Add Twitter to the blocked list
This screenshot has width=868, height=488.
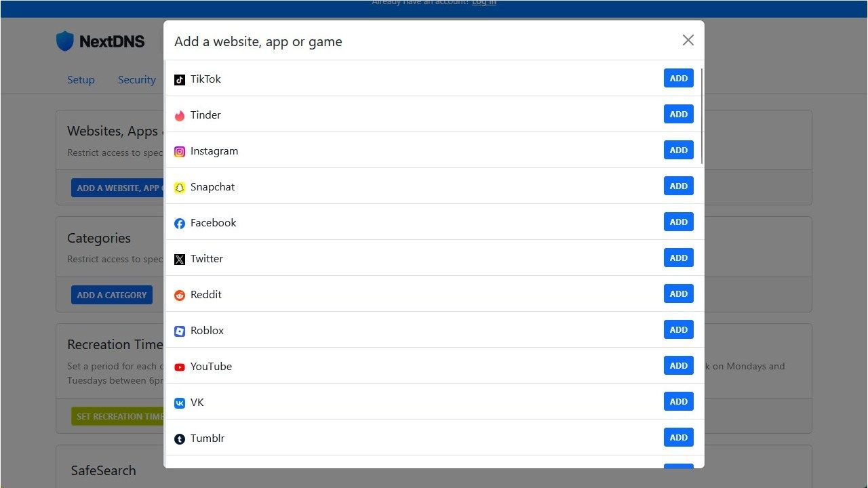[x=679, y=258]
